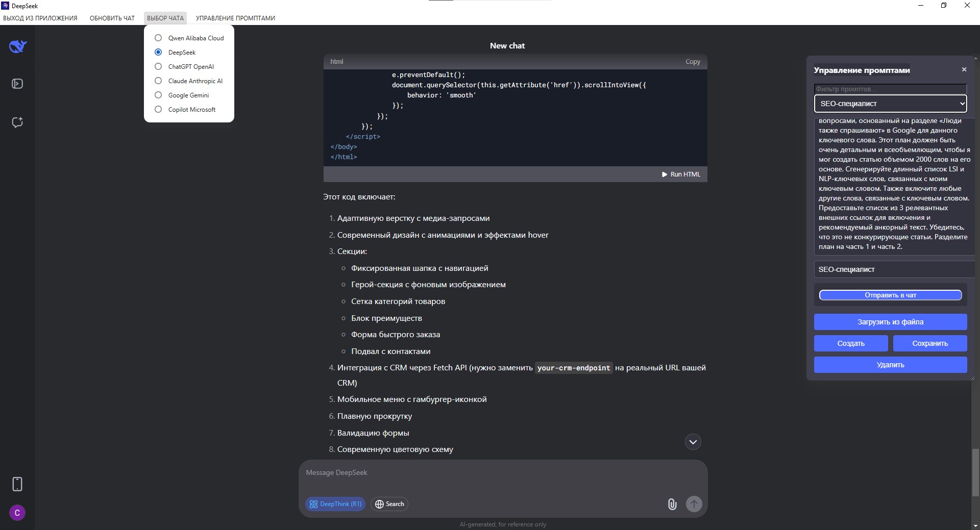Close the prompt management panel
980x530 pixels.
click(x=964, y=69)
